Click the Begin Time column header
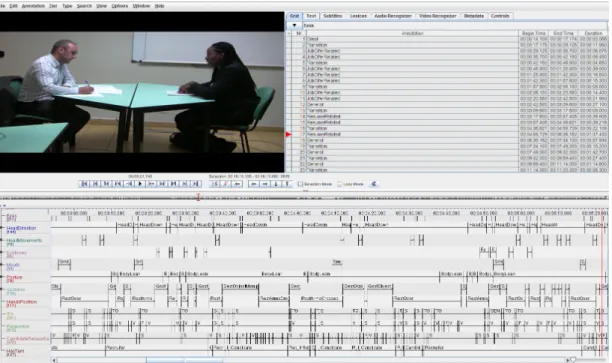 pos(534,33)
